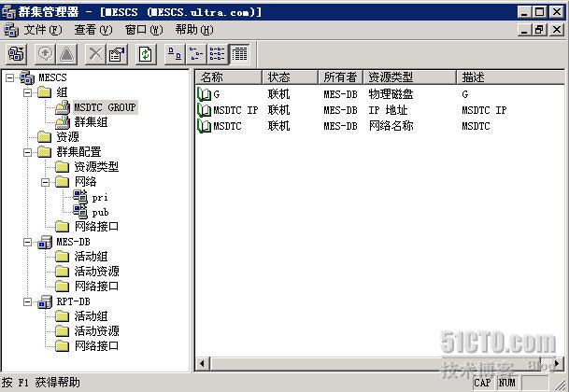Click the resource icon of row G

coord(204,94)
